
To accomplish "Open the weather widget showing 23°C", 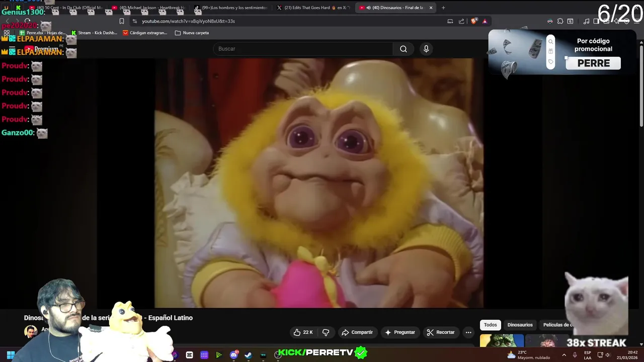I will pos(529,355).
